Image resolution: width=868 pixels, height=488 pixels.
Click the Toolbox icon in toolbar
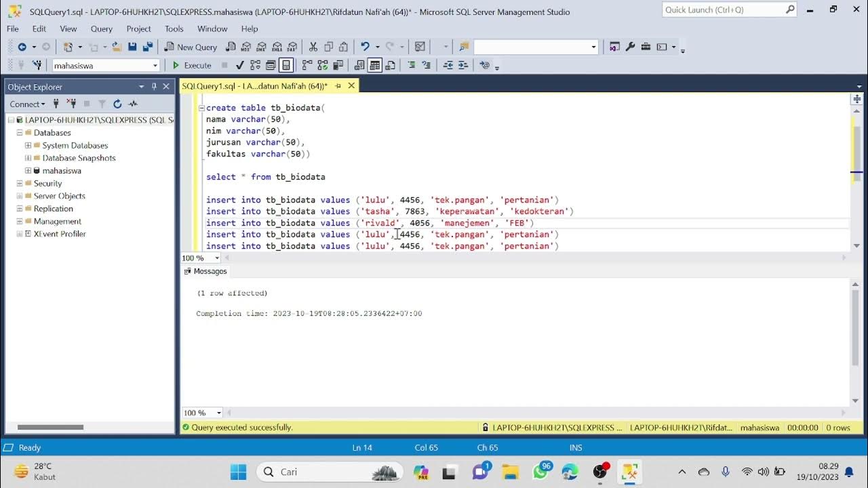tap(646, 47)
